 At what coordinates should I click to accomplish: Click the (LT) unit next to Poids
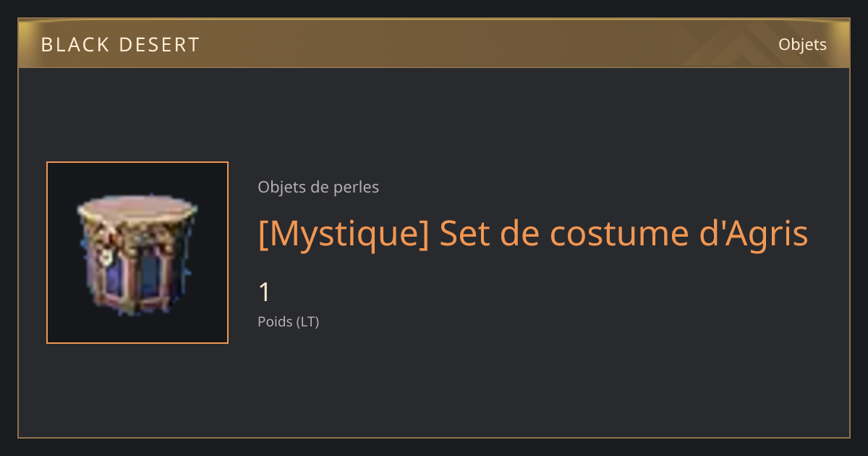307,321
